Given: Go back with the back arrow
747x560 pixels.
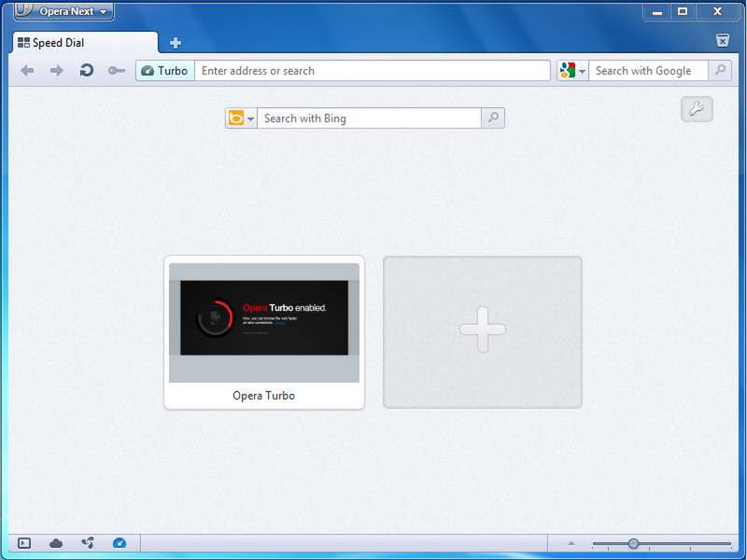Looking at the screenshot, I should [x=27, y=71].
